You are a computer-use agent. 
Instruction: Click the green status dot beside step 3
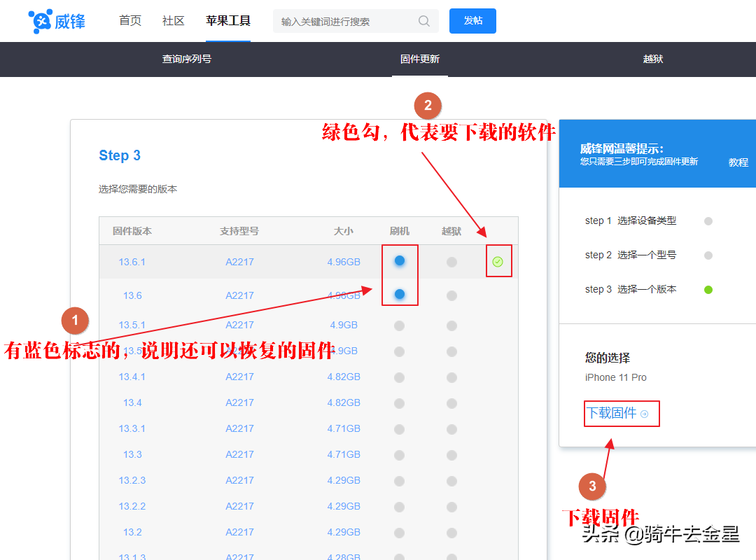(708, 289)
